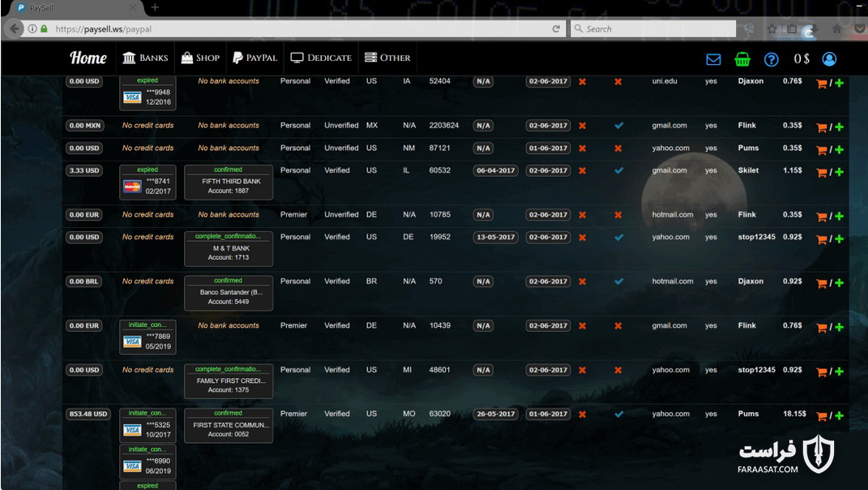This screenshot has height=490, width=868.
Task: Select the Banco Santander account box
Action: point(229,293)
